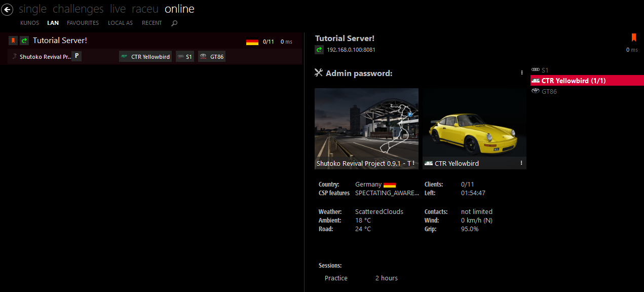644x292 pixels.
Task: Open the track preview three-dot menu
Action: 414,163
